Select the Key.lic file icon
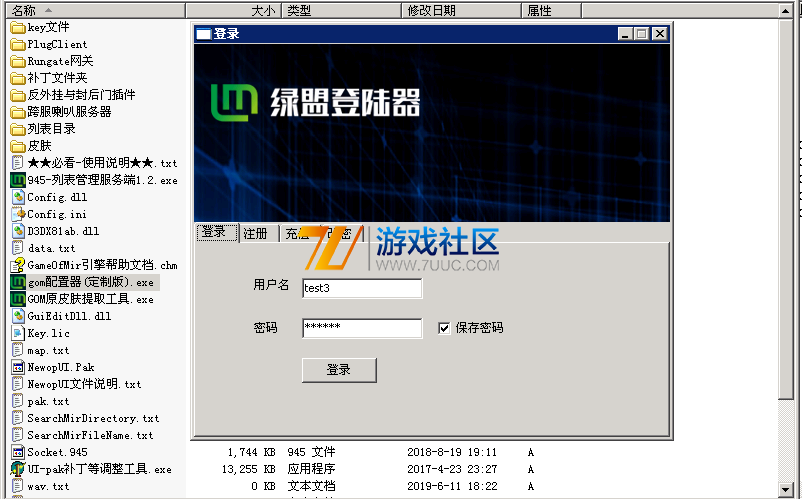The height and width of the screenshot is (499, 802). tap(18, 333)
